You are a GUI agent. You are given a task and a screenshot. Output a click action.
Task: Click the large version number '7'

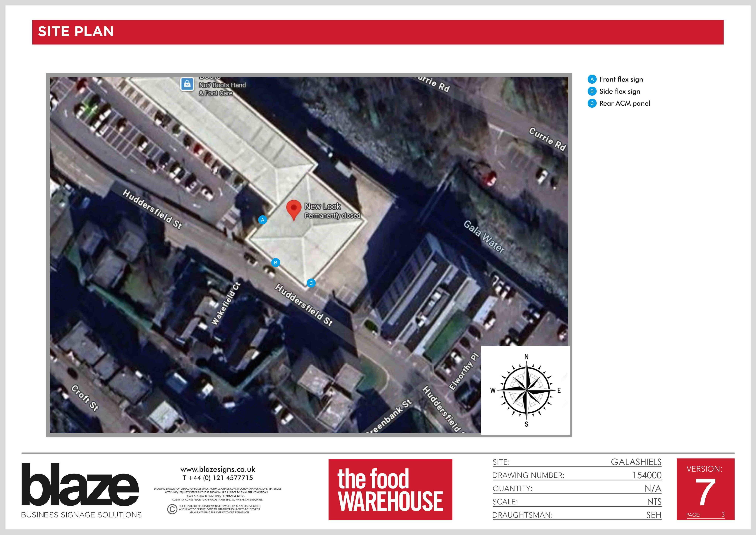[705, 492]
